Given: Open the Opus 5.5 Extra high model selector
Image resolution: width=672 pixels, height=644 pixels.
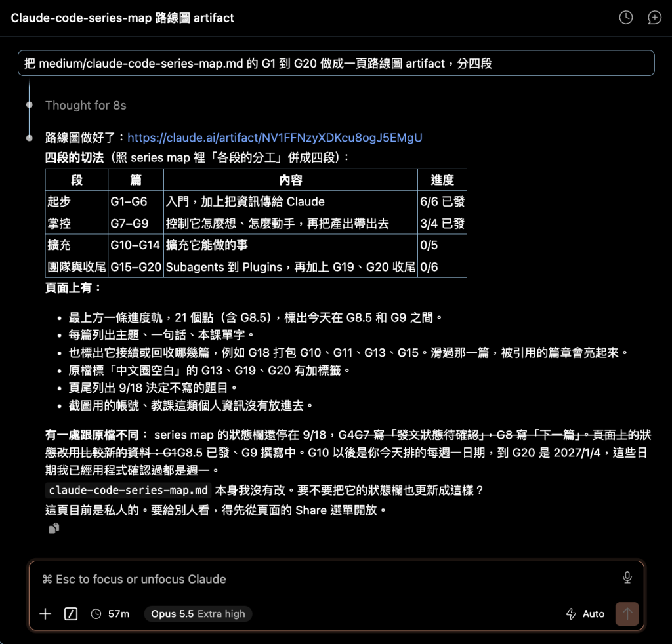Looking at the screenshot, I should (198, 614).
